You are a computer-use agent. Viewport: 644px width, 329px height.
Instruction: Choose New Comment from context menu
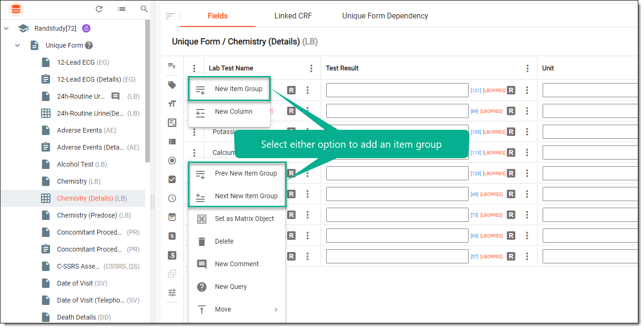[x=237, y=264]
